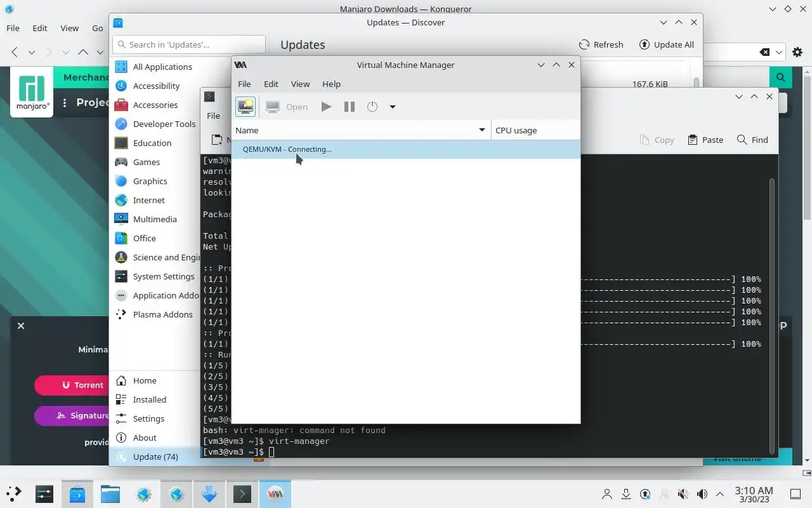Open Graphics category in Discover
The width and height of the screenshot is (812, 508).
tap(155, 181)
